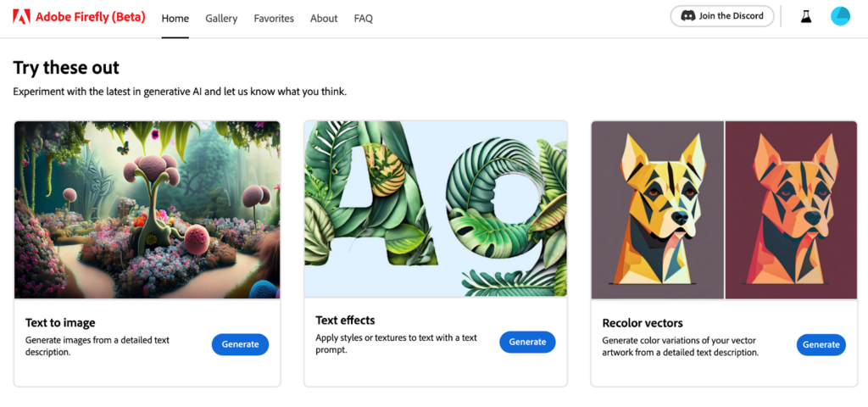Image resolution: width=868 pixels, height=407 pixels.
Task: Open the fantasy garden thumbnail
Action: tap(147, 209)
